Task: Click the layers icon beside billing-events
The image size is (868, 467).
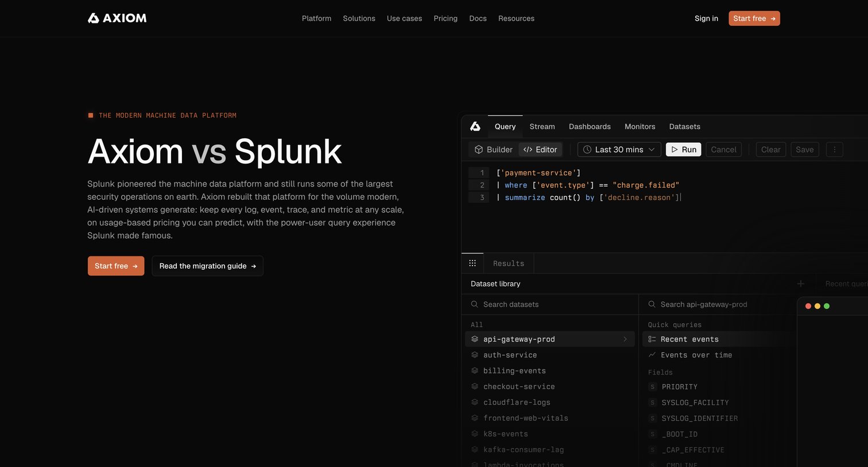Action: point(475,371)
